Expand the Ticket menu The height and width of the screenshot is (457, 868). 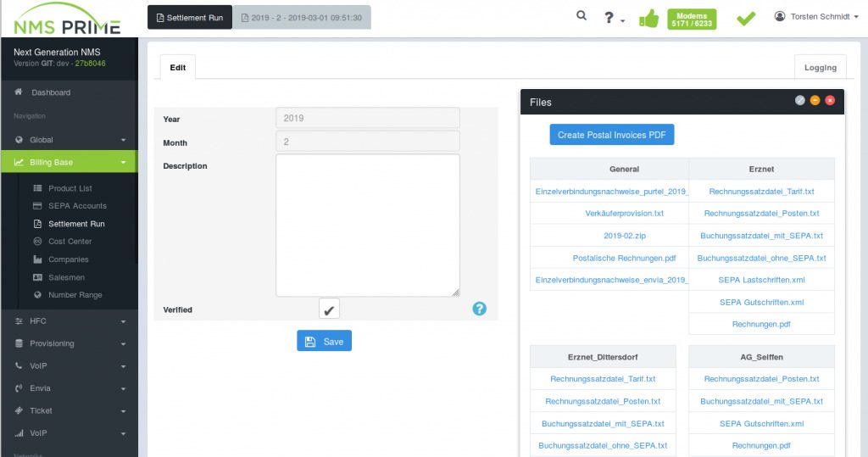(70, 411)
